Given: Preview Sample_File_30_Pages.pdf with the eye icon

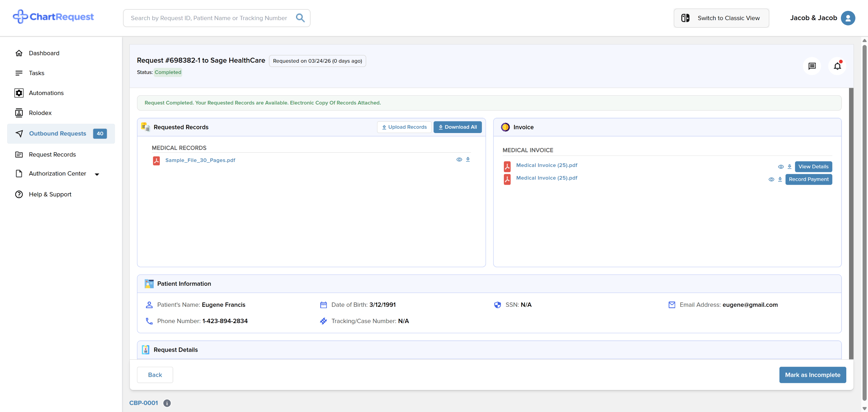Looking at the screenshot, I should click(459, 160).
